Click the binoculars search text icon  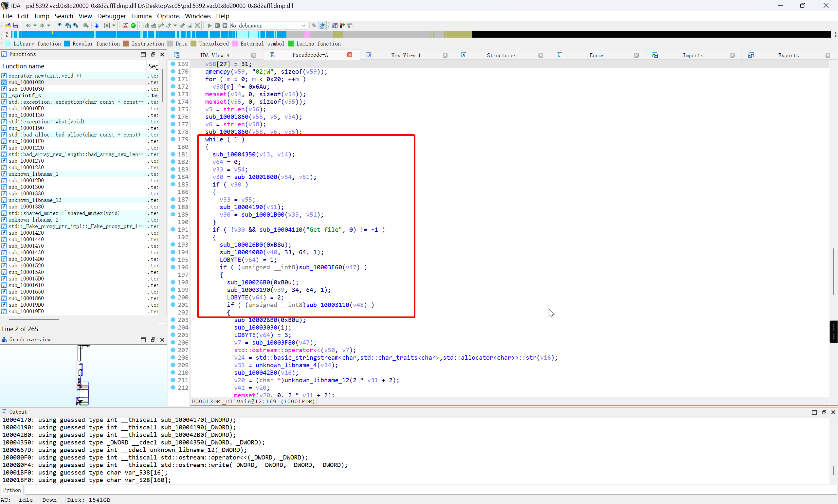(68, 26)
